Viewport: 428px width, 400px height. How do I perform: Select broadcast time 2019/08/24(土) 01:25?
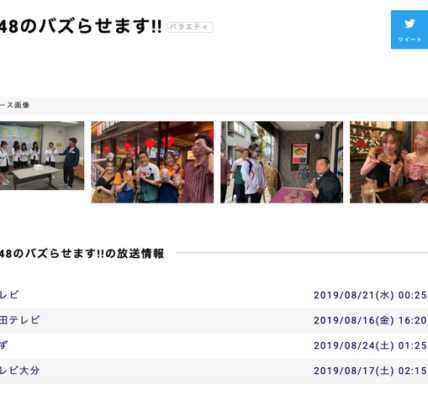click(x=370, y=345)
